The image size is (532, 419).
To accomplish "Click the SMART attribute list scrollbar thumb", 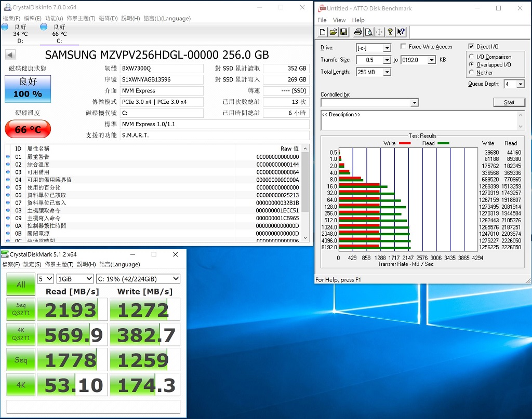I will coord(305,182).
